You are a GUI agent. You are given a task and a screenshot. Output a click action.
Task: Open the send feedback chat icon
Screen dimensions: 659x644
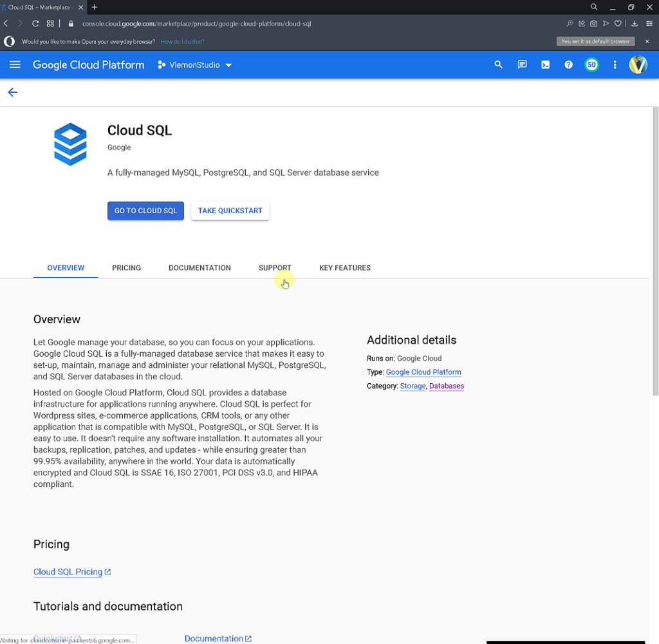522,64
